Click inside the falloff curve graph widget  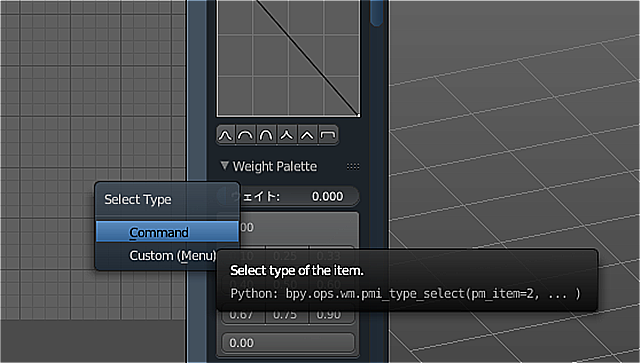[x=288, y=58]
